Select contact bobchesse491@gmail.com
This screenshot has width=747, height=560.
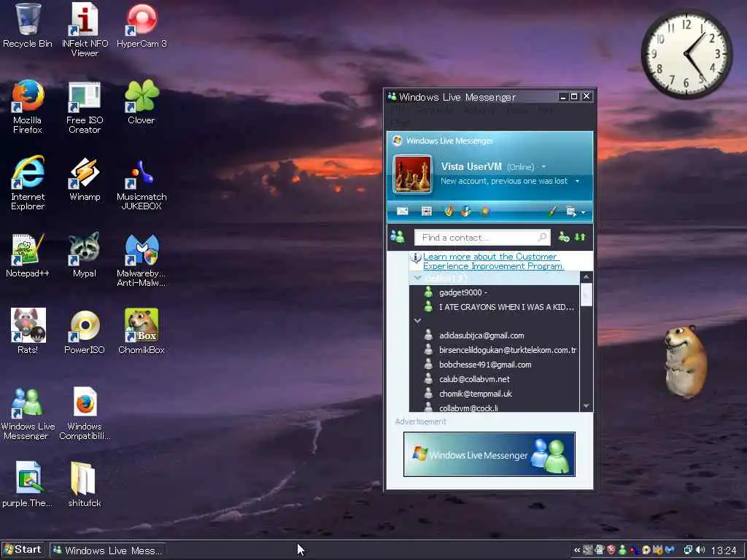click(x=494, y=365)
